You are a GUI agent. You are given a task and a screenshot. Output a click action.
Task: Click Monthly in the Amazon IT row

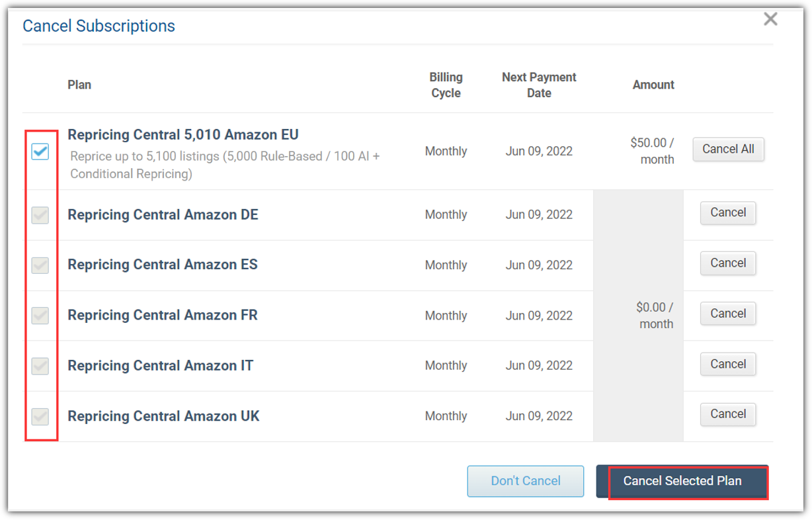446,365
